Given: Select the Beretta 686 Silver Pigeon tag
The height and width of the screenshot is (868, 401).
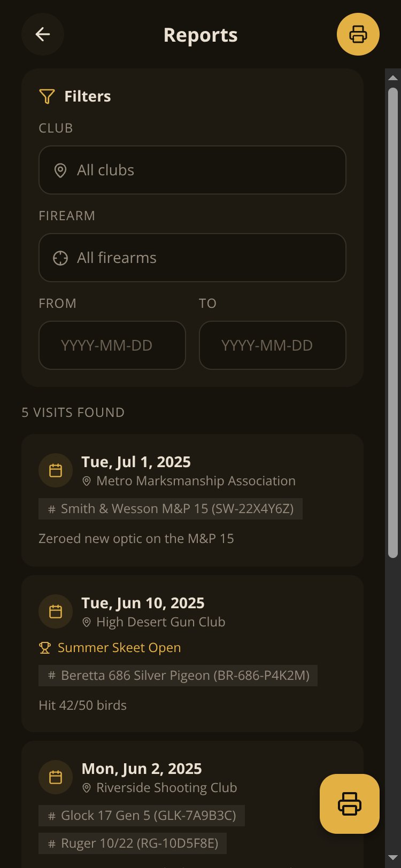Looking at the screenshot, I should pyautogui.click(x=178, y=676).
